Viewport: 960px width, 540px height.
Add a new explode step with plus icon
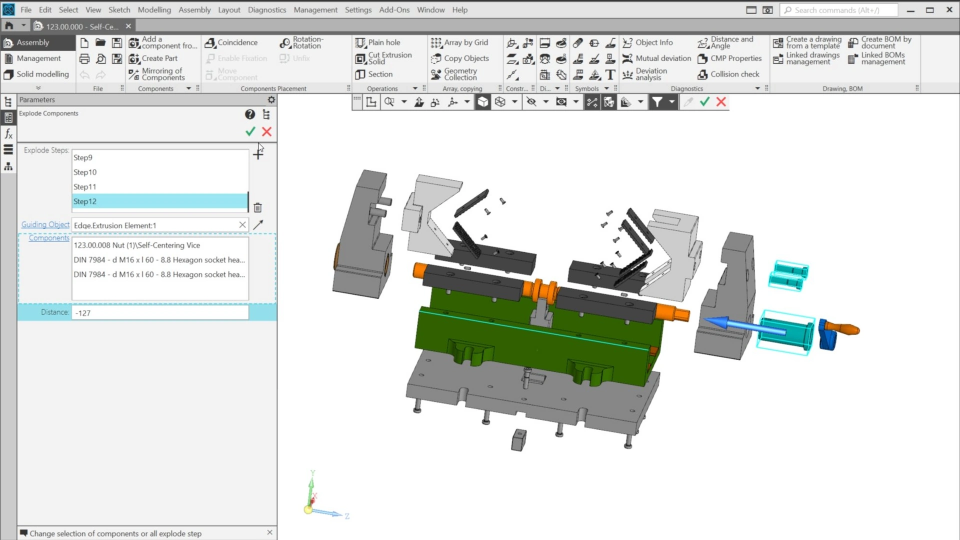coord(258,154)
